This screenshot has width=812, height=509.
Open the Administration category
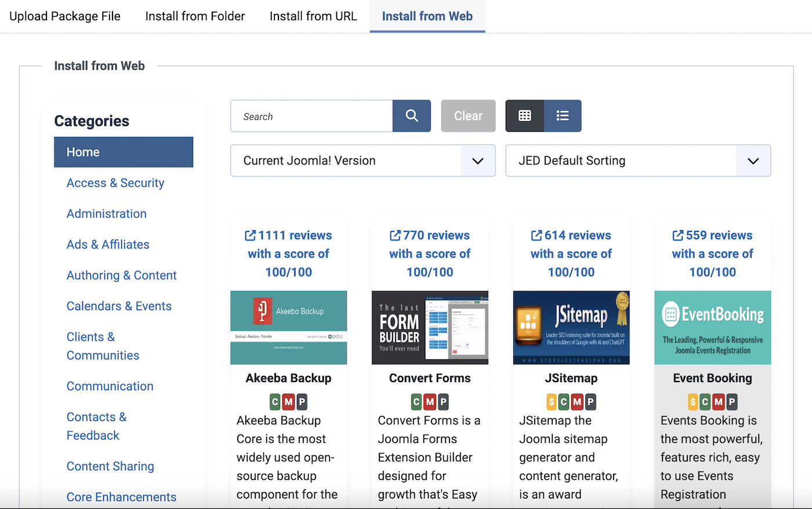[106, 213]
